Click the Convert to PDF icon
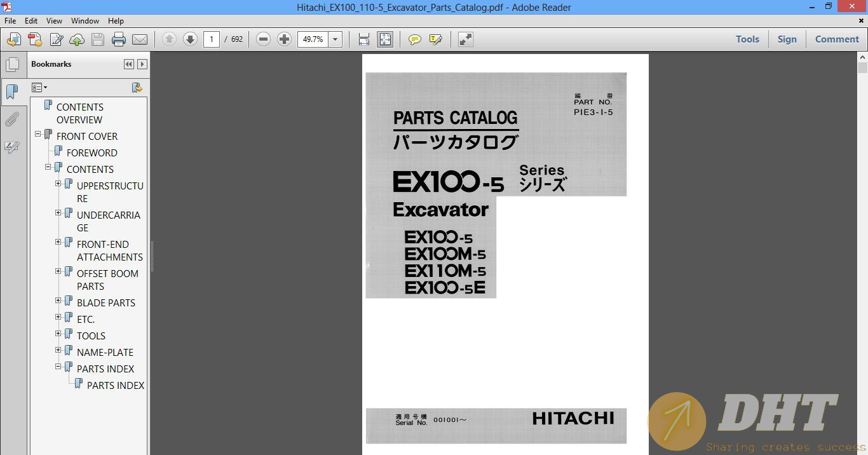The image size is (868, 455). 35,39
